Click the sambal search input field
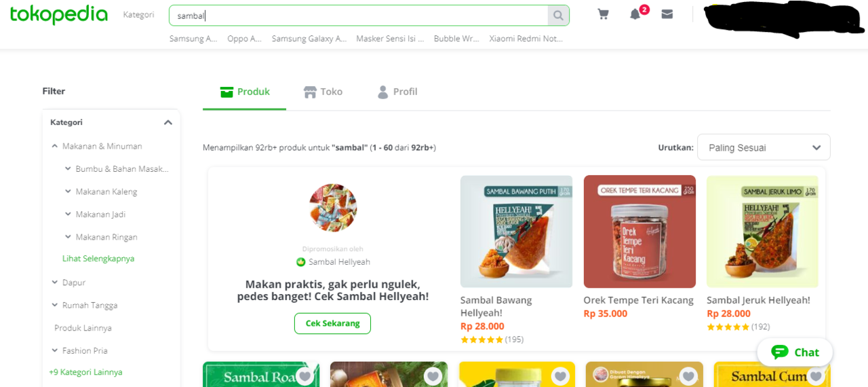Image resolution: width=868 pixels, height=387 pixels. 359,16
